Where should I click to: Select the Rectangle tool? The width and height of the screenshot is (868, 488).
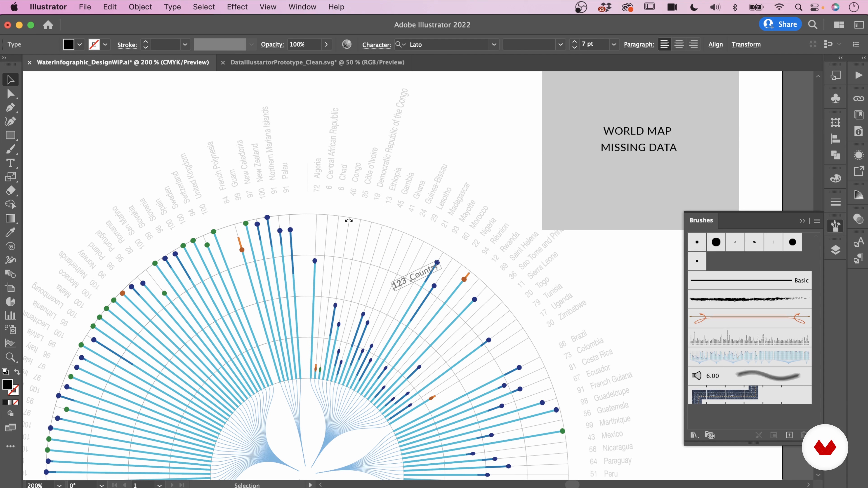(x=10, y=135)
